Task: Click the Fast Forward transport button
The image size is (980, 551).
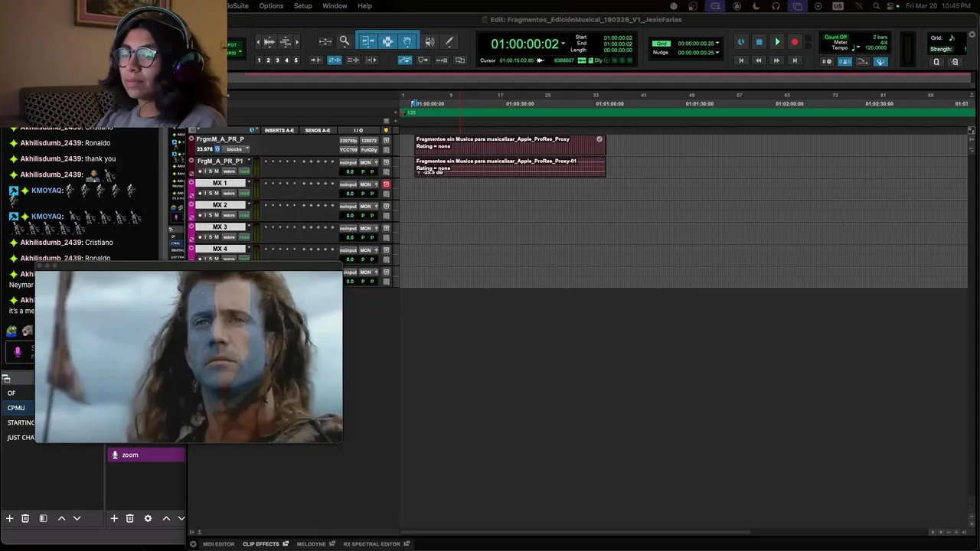Action: coord(776,60)
